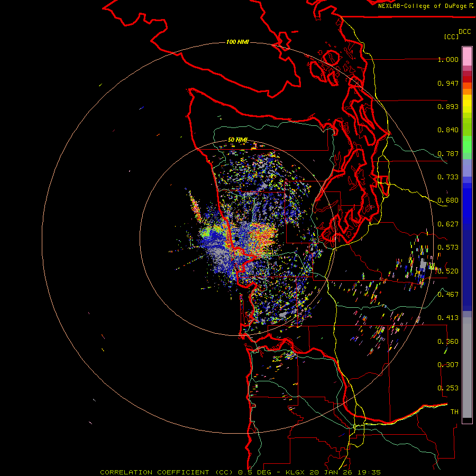Click the 20 JAN 26 date text
This screenshot has width=476, height=476.
(x=331, y=472)
